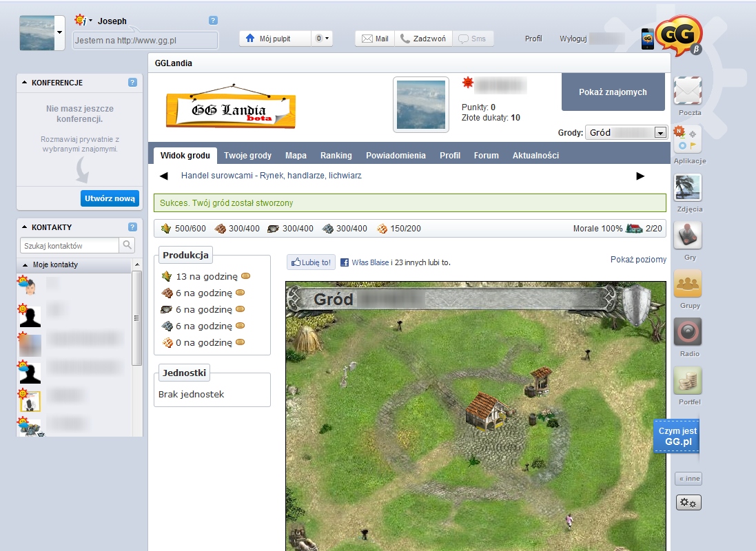Collapse the Konferencje panel
Screen dimensions: 756x551
25,83
